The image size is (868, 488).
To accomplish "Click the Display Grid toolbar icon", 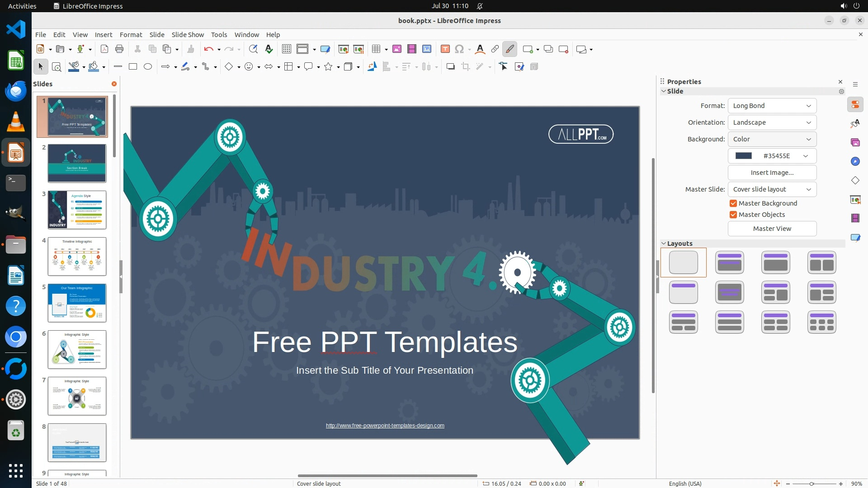I will click(286, 49).
